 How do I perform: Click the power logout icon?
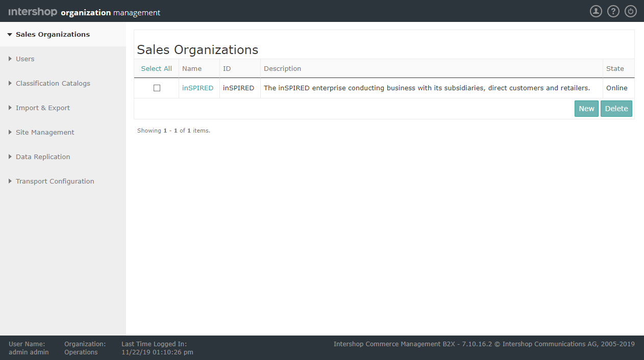(x=630, y=11)
